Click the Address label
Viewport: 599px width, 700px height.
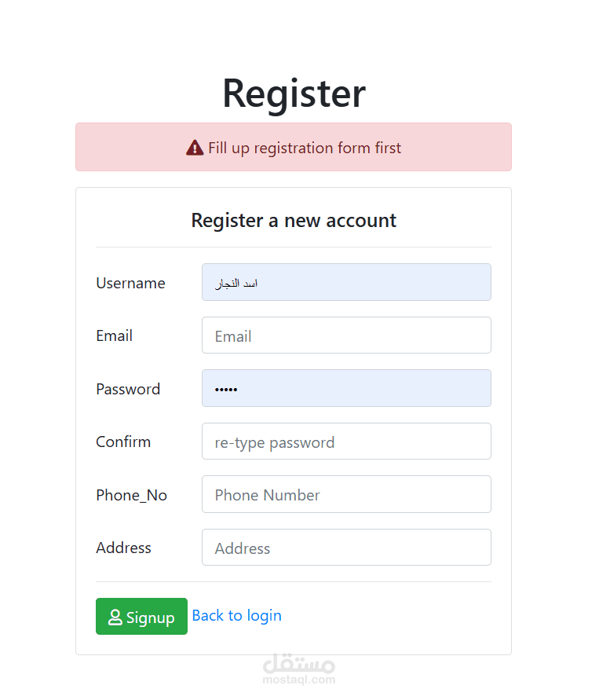123,548
